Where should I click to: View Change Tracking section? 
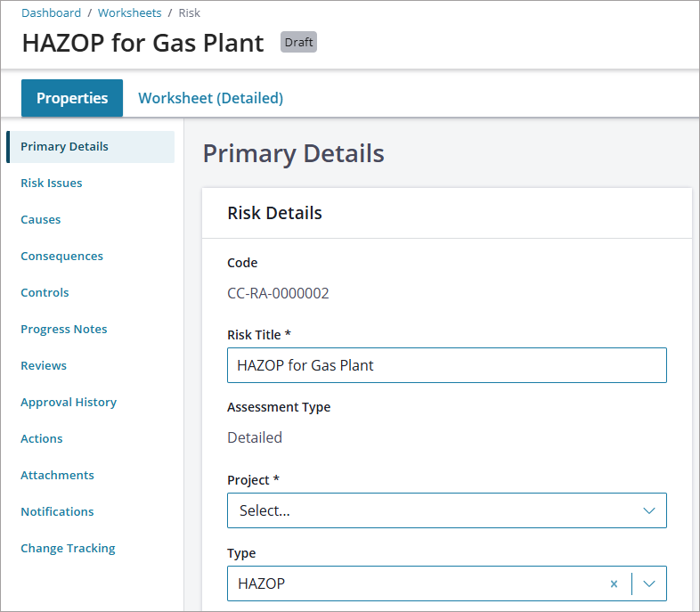click(x=68, y=548)
